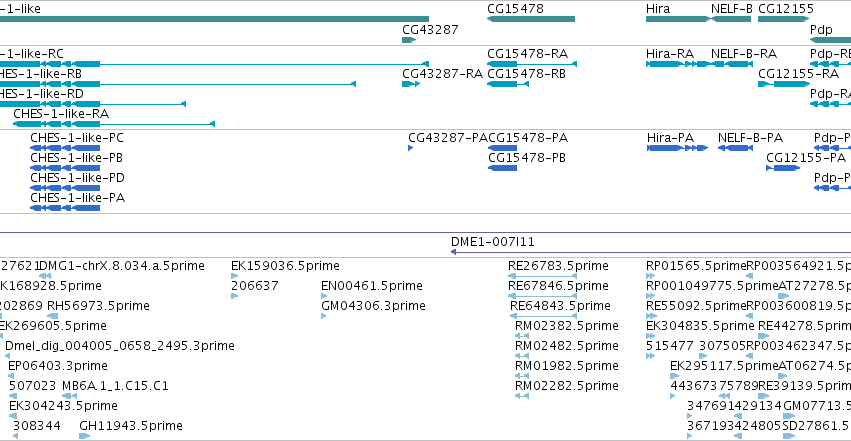Click the DME1-007I11 clone label

tap(493, 242)
